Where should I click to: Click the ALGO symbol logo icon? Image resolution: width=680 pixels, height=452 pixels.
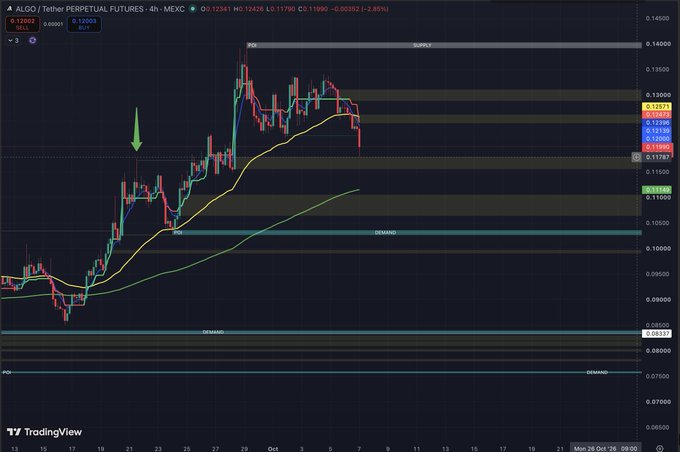[9, 8]
